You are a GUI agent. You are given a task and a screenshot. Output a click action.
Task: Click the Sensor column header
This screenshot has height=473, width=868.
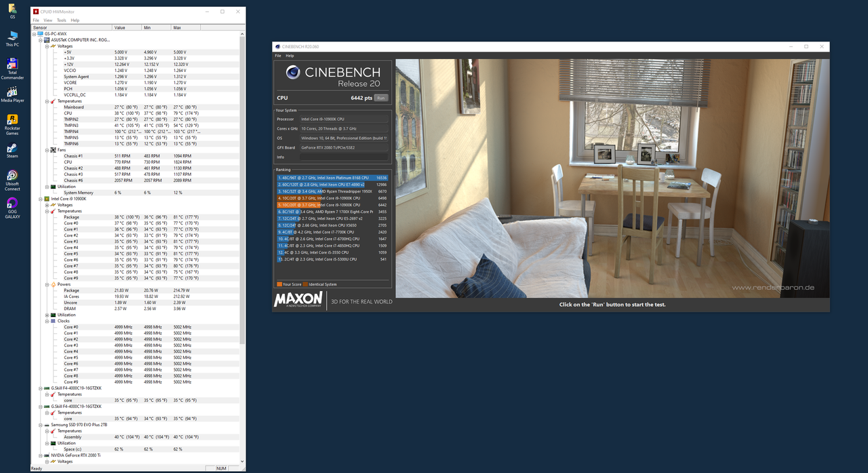pyautogui.click(x=71, y=28)
